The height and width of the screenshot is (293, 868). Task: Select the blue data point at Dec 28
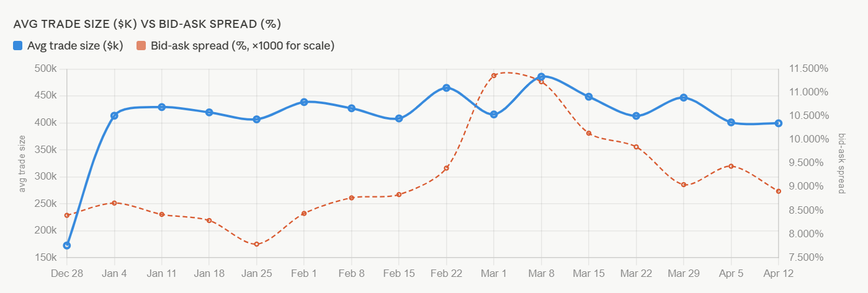pyautogui.click(x=67, y=245)
